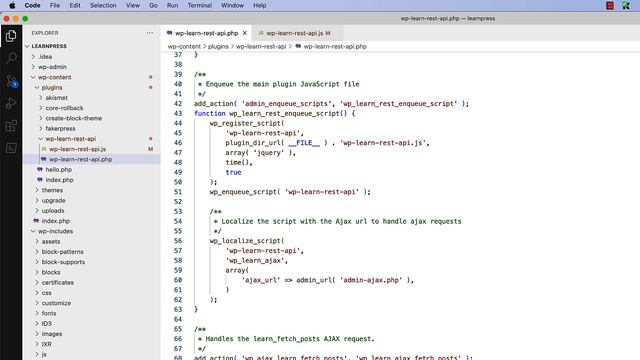Open the Window menu
This screenshot has width=640, height=360.
232,5
